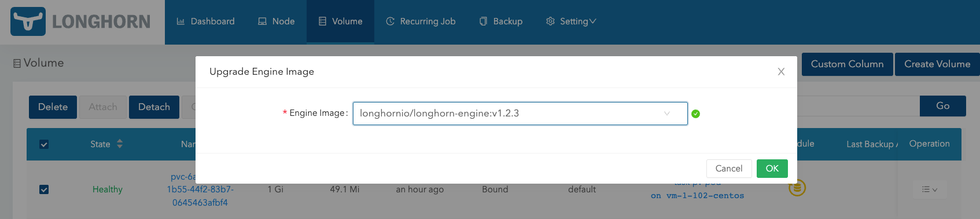Open the row Operation dropdown menu
The height and width of the screenshot is (219, 980).
930,189
